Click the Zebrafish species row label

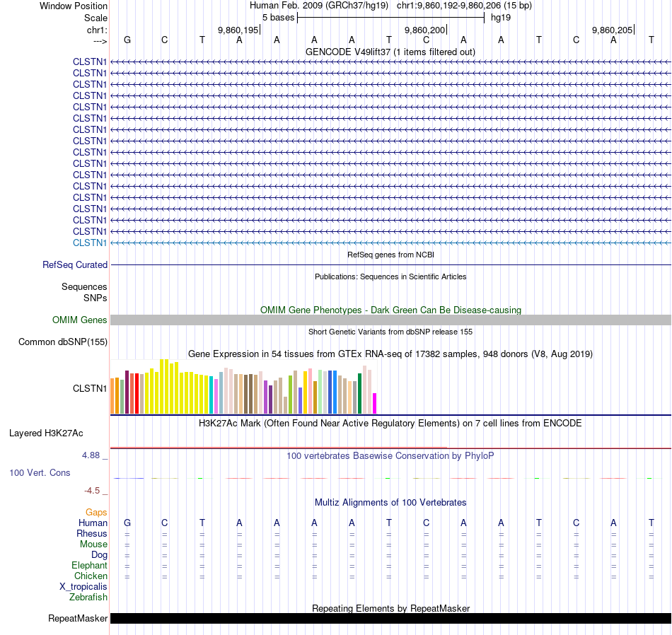[88, 597]
